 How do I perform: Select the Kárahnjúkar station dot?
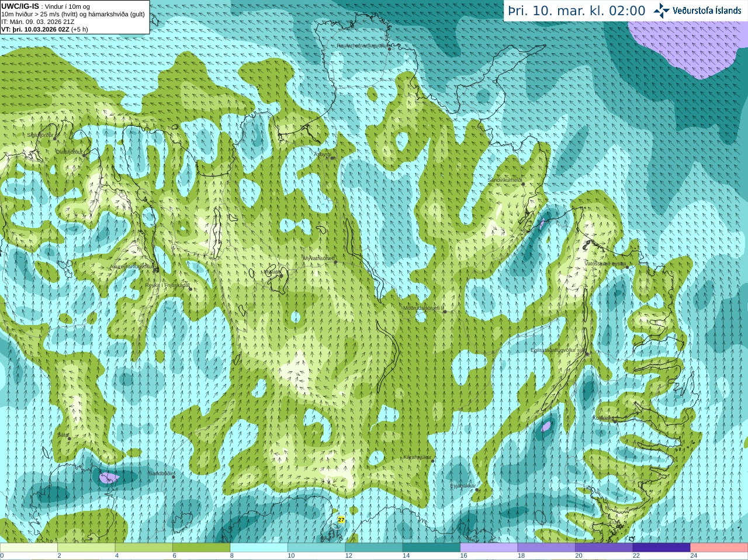(x=432, y=461)
